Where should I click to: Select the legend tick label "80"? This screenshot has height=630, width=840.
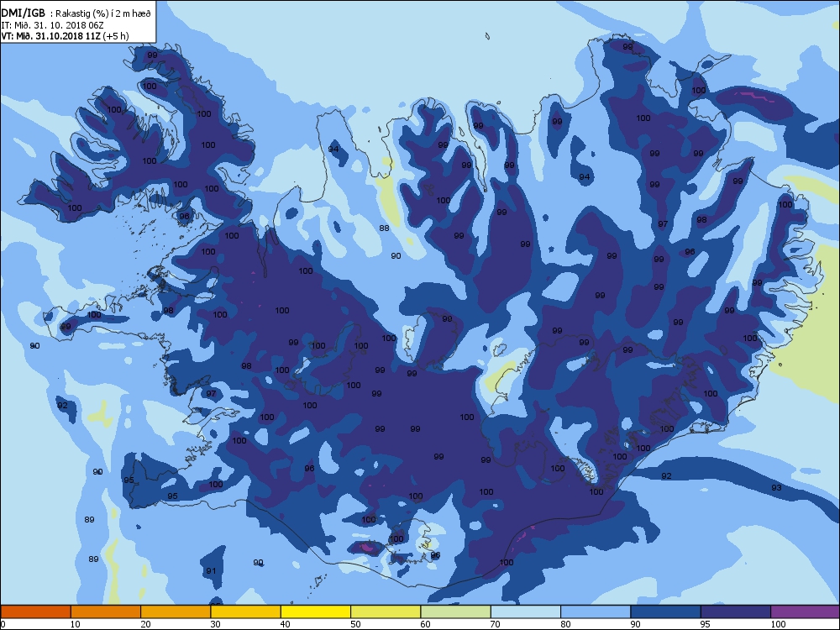click(x=565, y=623)
